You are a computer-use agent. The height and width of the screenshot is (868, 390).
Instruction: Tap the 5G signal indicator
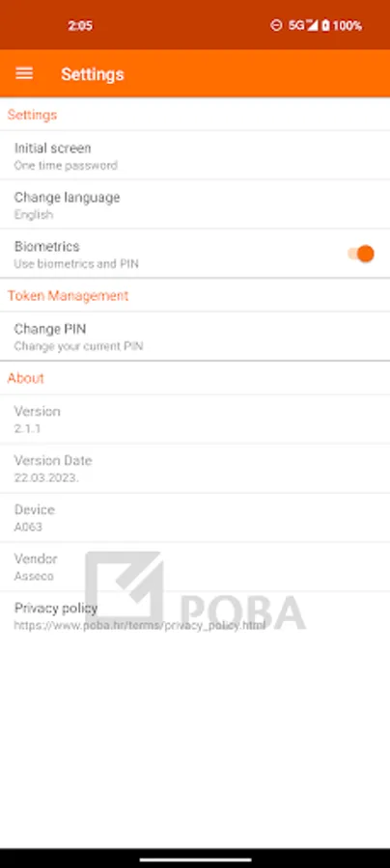click(x=302, y=25)
